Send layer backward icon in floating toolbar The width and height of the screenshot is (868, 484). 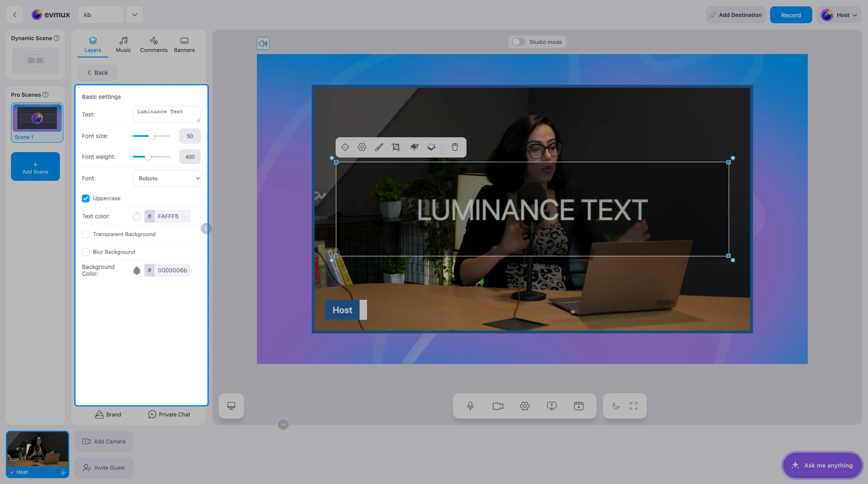[432, 147]
